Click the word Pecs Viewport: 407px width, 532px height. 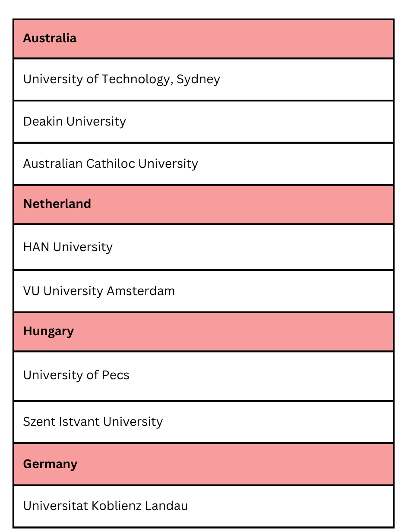[115, 375]
